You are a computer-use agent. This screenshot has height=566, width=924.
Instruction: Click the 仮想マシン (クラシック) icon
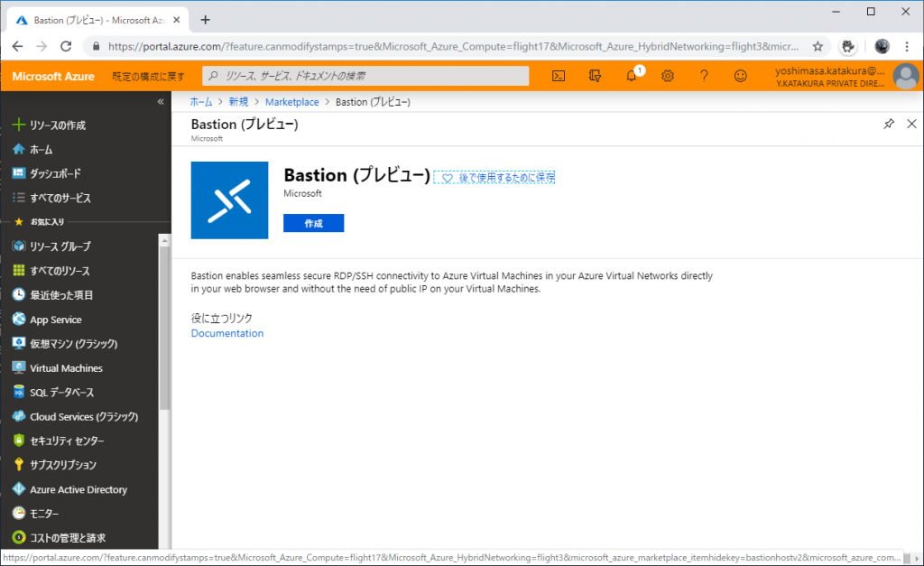[x=19, y=343]
